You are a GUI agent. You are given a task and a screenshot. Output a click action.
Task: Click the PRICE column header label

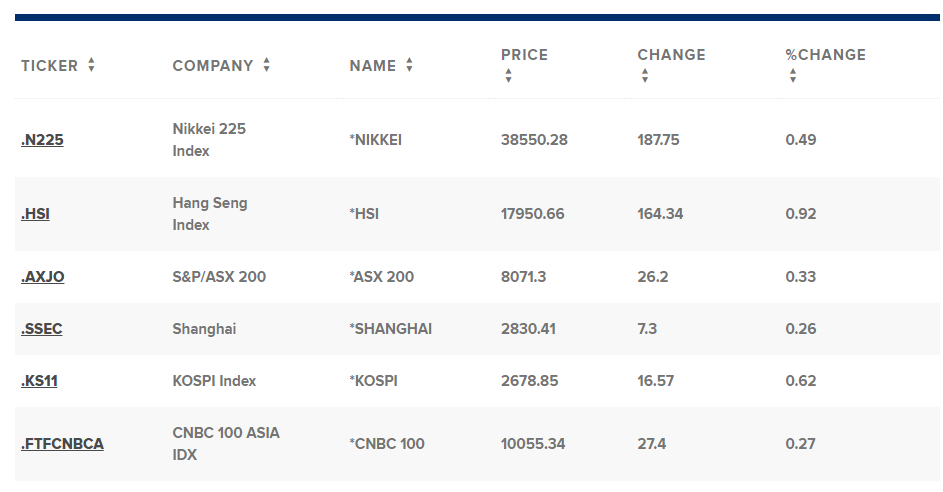pos(524,55)
